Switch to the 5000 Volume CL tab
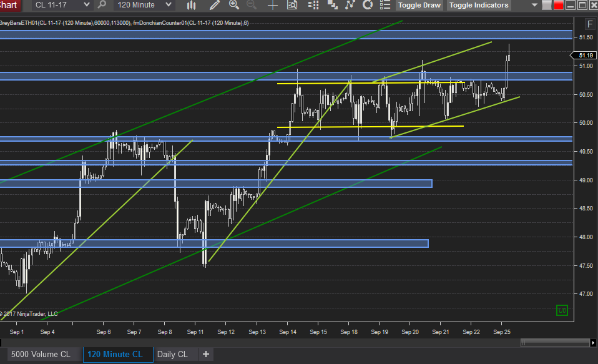This screenshot has height=364, width=598. coord(41,355)
